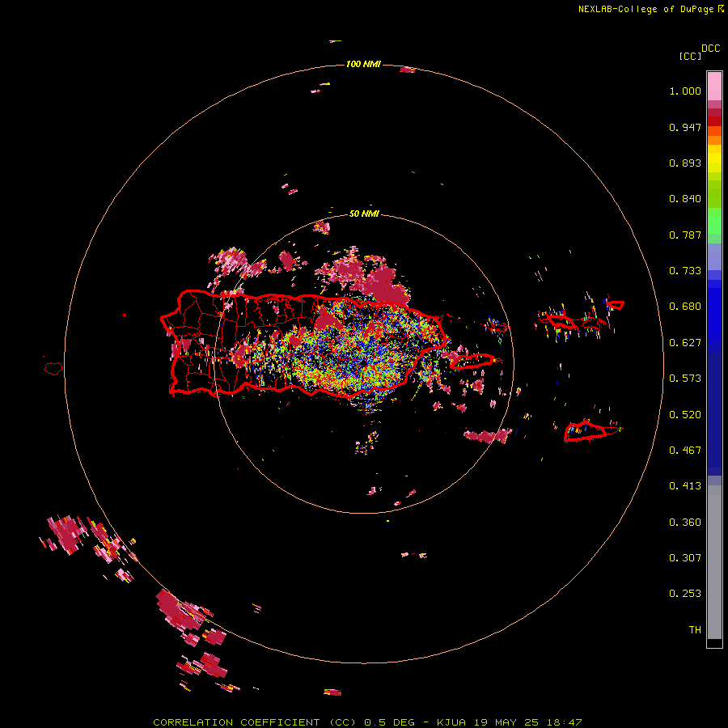Click the 100 NMI range ring label
Viewport: 728px width, 728px height.
coord(363,64)
